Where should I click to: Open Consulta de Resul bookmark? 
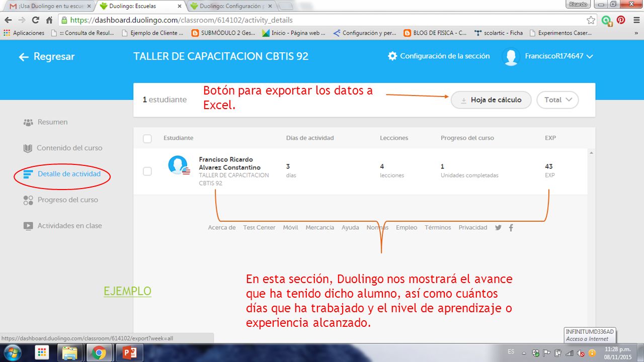point(83,33)
